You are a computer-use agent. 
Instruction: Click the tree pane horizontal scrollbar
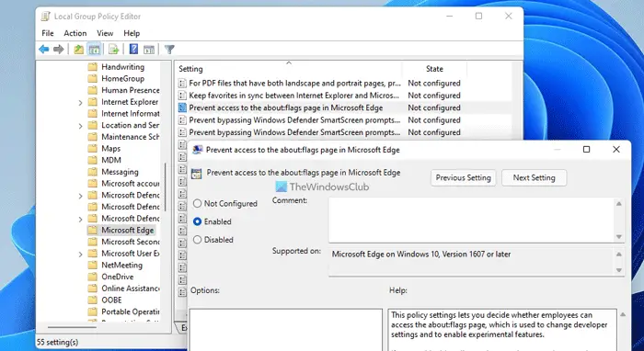(x=72, y=327)
